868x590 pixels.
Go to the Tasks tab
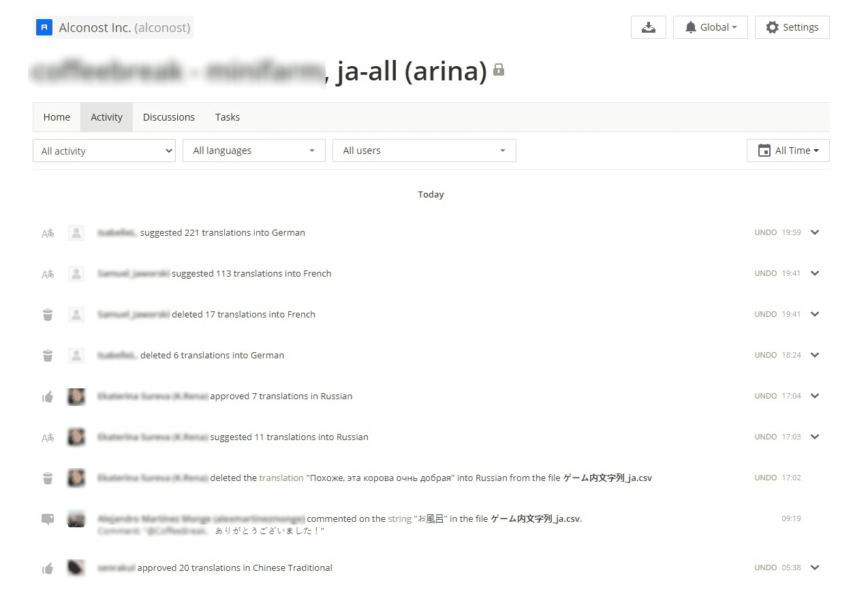[227, 117]
